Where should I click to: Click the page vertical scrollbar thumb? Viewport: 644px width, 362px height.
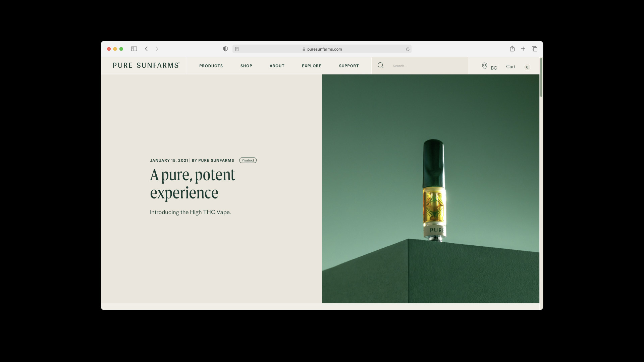tap(541, 77)
